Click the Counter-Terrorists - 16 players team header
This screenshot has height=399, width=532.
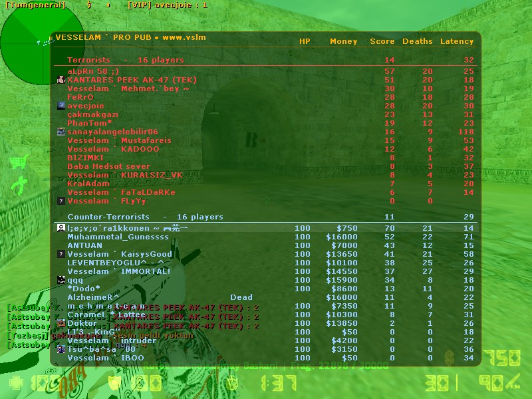(x=145, y=217)
